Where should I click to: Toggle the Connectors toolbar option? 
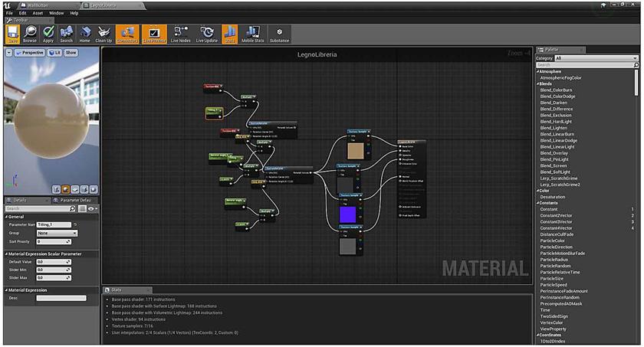point(127,32)
